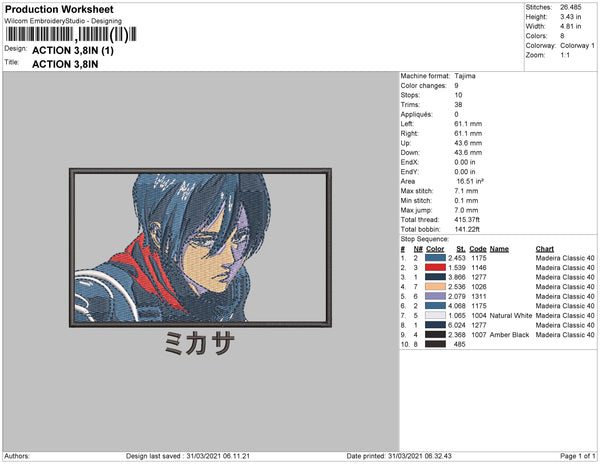Select the 'Color changes' label
Screen dimensions: 600x464
coord(424,86)
